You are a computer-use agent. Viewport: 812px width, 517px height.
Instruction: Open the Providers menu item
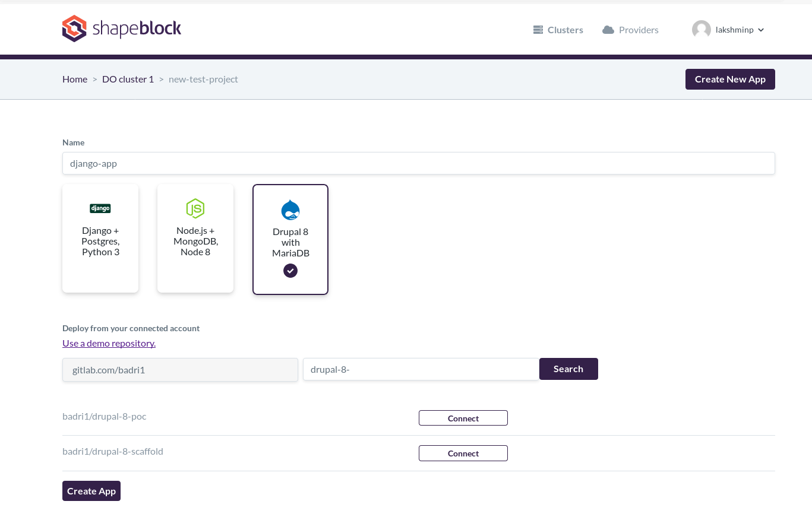pos(639,30)
